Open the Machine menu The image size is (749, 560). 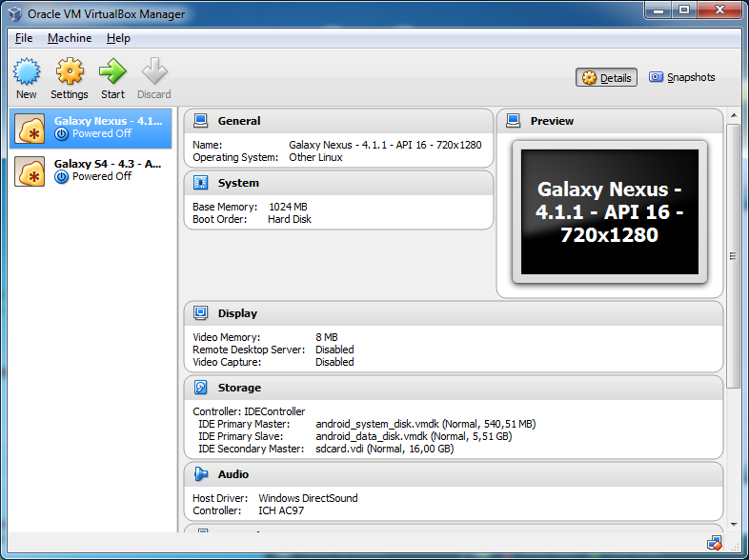pos(70,38)
